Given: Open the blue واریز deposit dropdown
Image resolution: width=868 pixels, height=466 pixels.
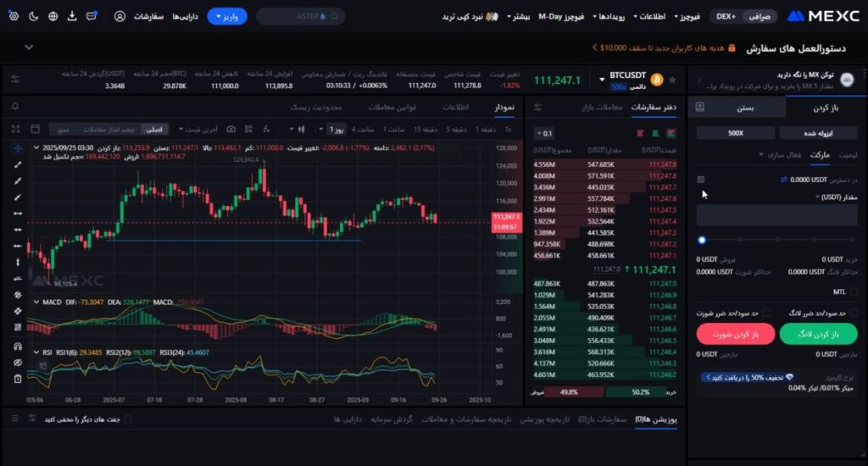Looking at the screenshot, I should pos(226,16).
